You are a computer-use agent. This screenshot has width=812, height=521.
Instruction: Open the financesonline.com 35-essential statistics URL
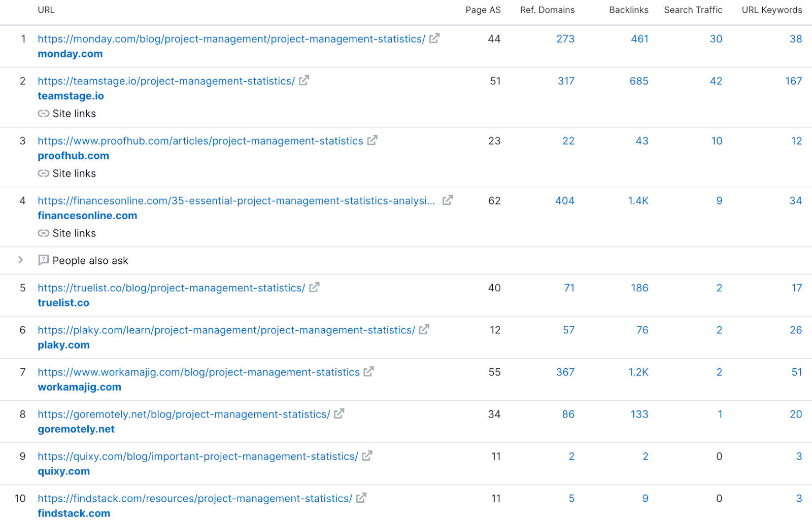point(236,201)
